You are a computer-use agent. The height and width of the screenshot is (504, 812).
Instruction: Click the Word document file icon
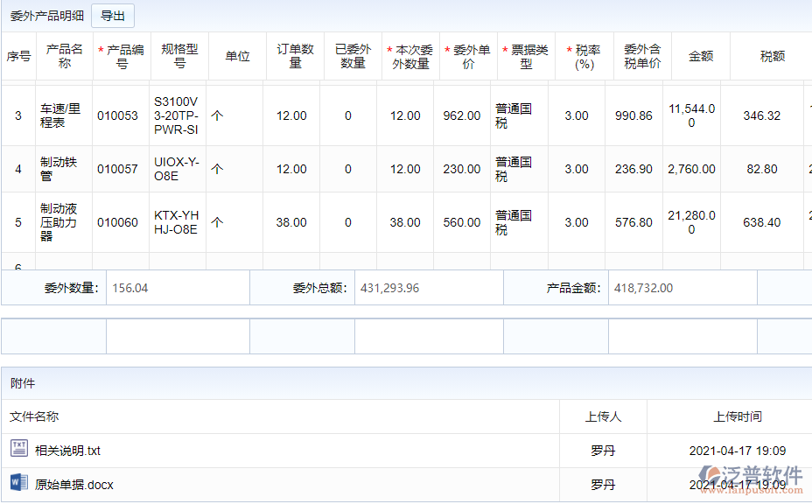click(19, 483)
